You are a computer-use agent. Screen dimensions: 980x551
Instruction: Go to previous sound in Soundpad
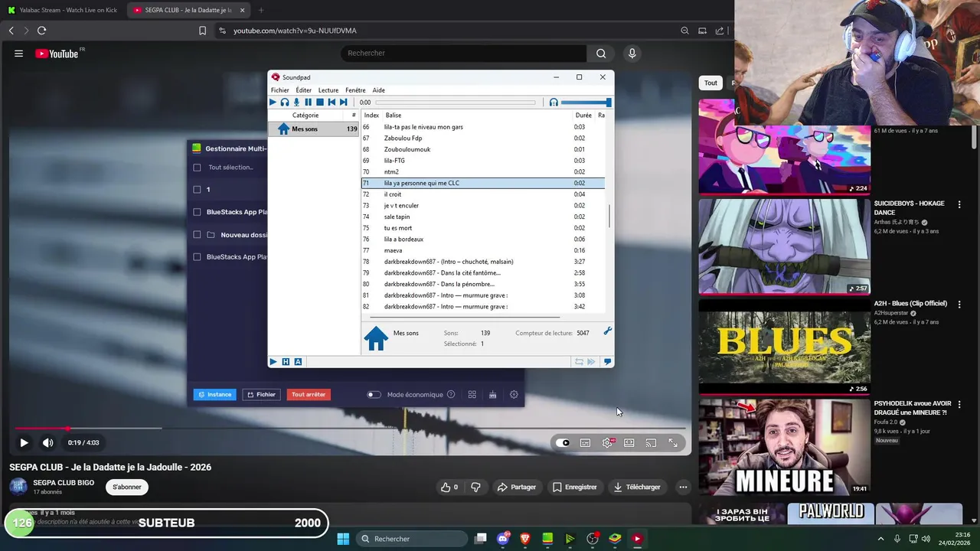click(x=332, y=102)
